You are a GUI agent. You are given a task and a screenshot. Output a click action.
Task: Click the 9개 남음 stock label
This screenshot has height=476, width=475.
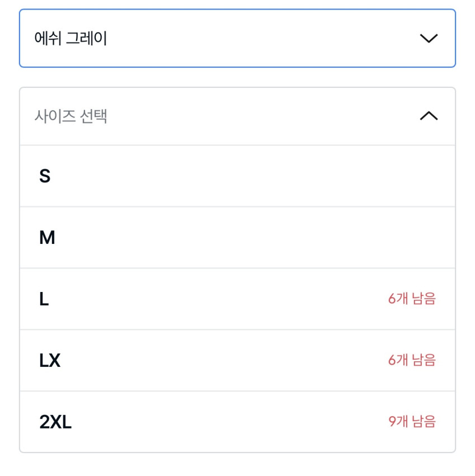point(412,421)
